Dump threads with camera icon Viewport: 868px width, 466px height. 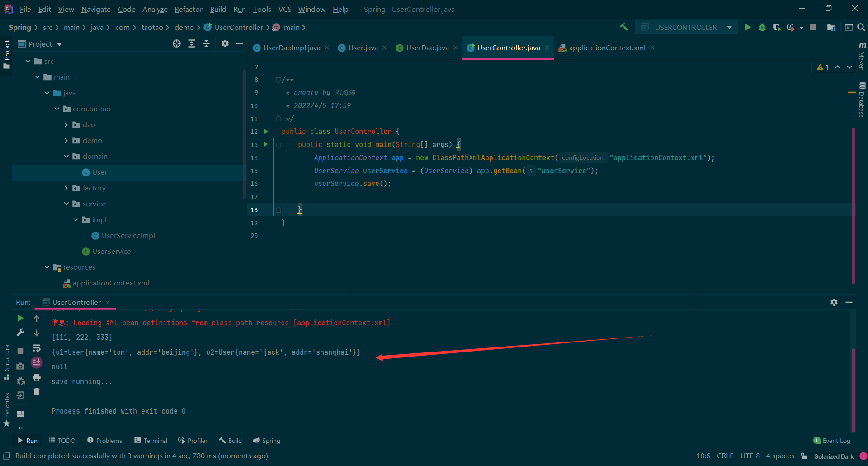[x=20, y=366]
